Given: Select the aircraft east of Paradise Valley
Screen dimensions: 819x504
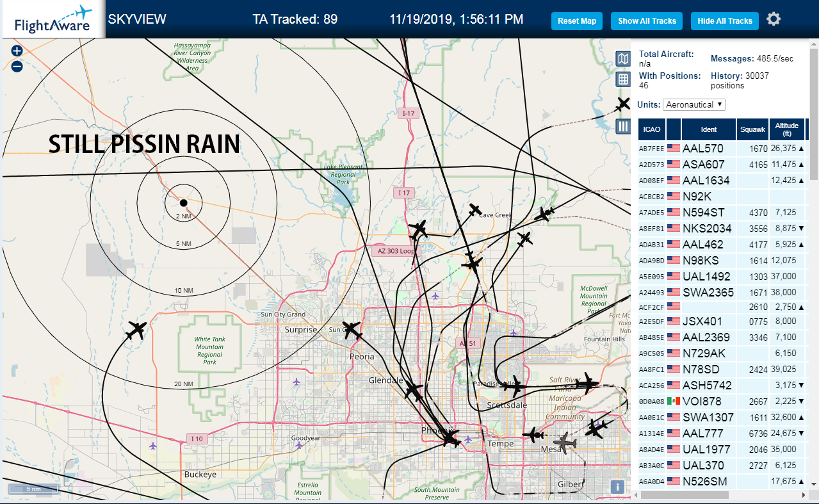Looking at the screenshot, I should tap(514, 386).
